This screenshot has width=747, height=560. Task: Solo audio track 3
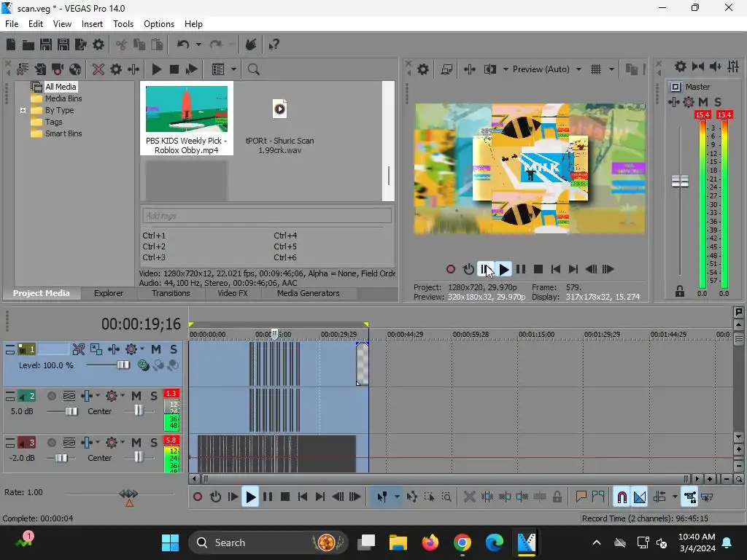click(154, 443)
